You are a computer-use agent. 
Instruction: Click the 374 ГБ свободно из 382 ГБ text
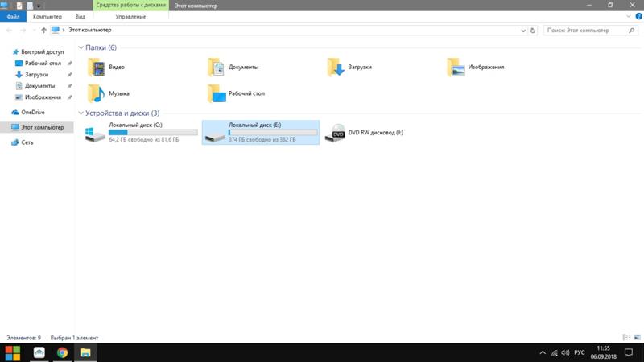click(x=262, y=139)
